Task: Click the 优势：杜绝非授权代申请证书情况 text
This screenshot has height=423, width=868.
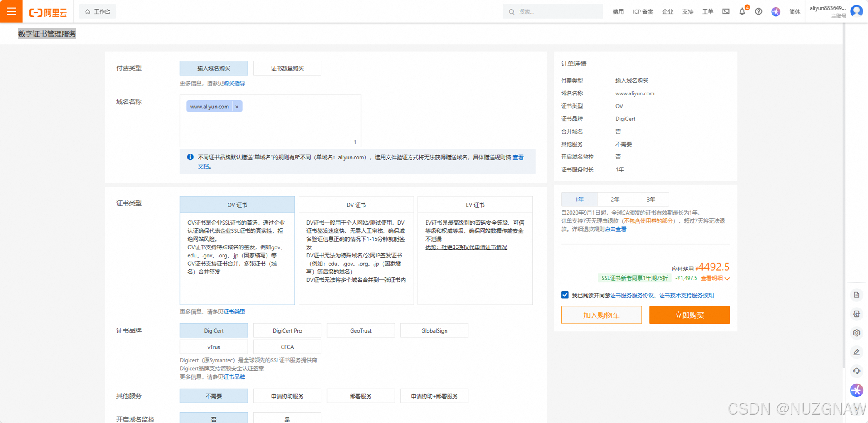Action: [x=466, y=247]
